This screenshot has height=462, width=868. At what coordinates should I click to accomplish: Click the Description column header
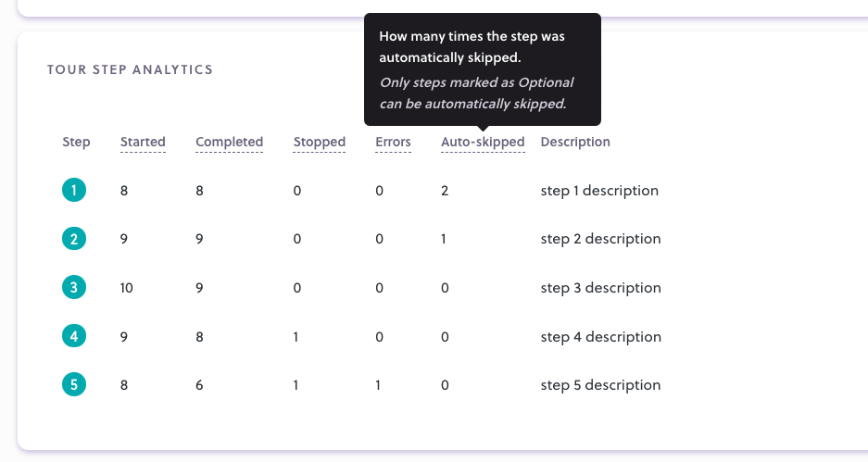pos(575,143)
